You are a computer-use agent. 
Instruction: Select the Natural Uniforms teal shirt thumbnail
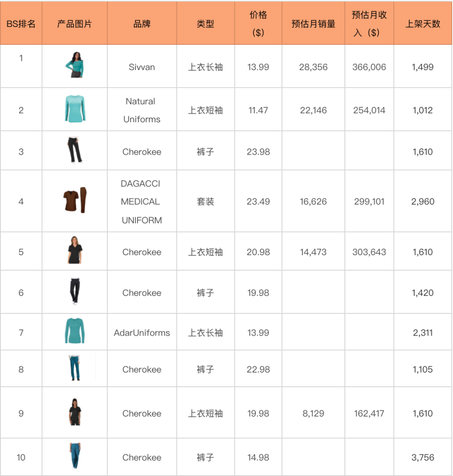pyautogui.click(x=75, y=109)
